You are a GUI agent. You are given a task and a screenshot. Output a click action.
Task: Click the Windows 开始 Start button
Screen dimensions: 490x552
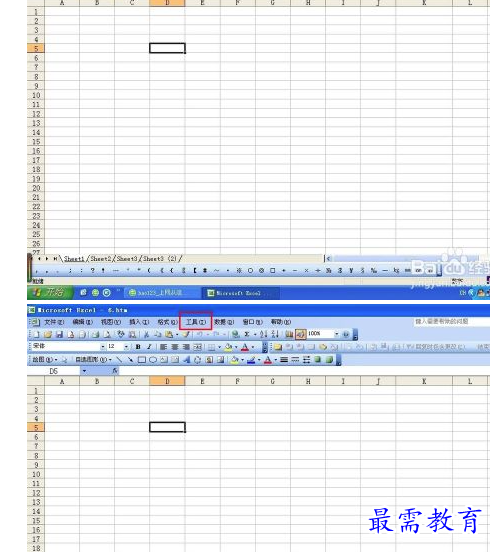pyautogui.click(x=51, y=292)
